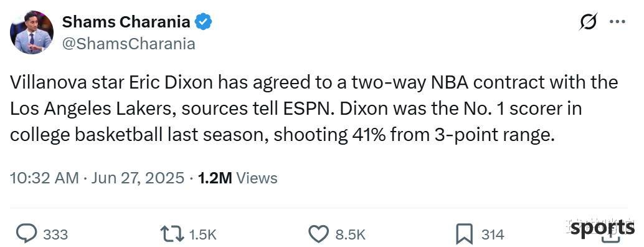Click the 333 replies count

55,235
